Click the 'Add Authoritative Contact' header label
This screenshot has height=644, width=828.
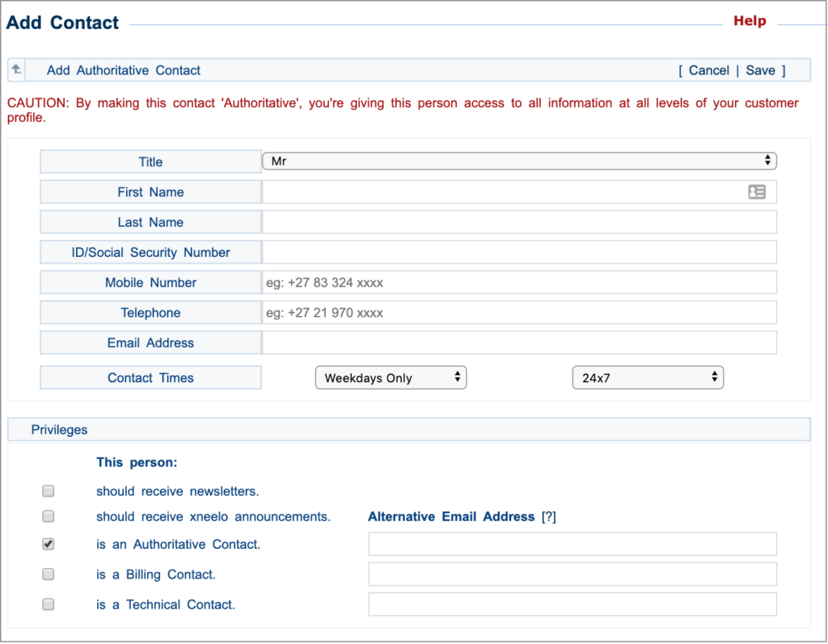(122, 70)
